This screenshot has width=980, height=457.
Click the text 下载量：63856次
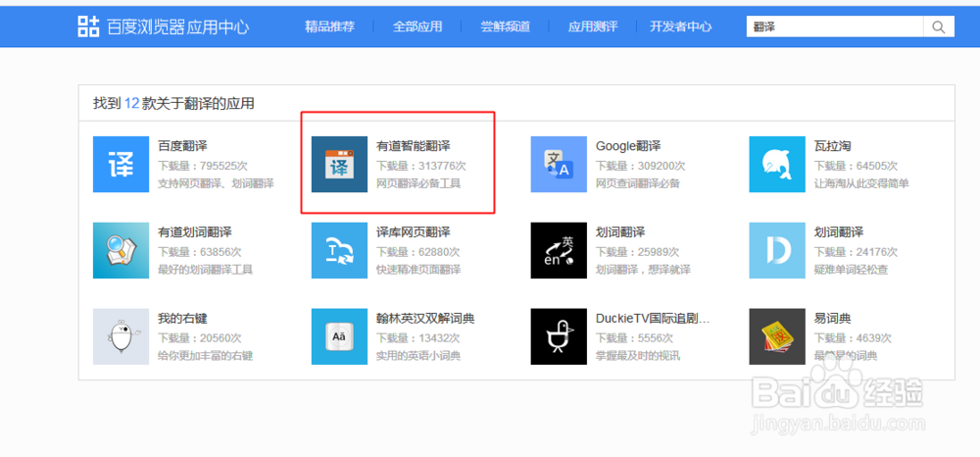tap(199, 252)
